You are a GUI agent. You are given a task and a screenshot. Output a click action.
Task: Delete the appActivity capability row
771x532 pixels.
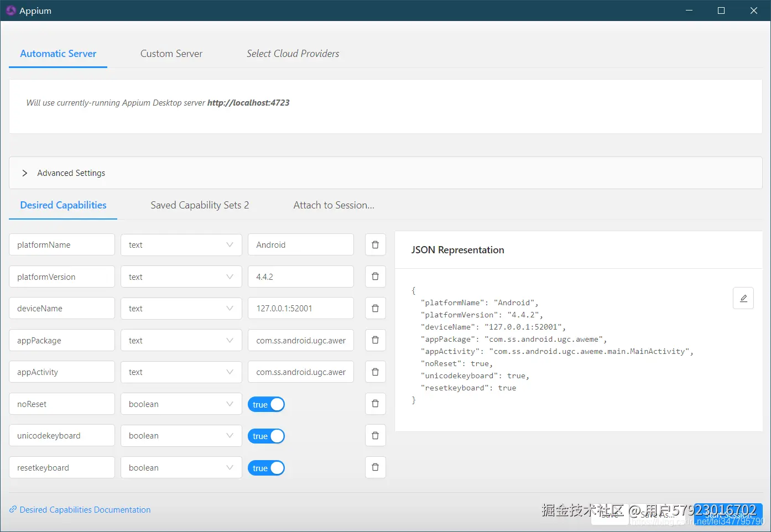pyautogui.click(x=376, y=372)
